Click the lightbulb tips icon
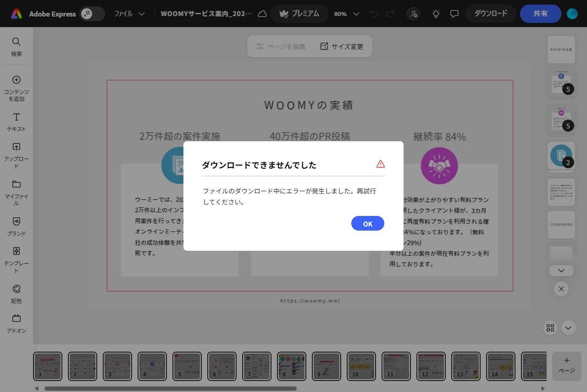This screenshot has width=587, height=392. 436,14
